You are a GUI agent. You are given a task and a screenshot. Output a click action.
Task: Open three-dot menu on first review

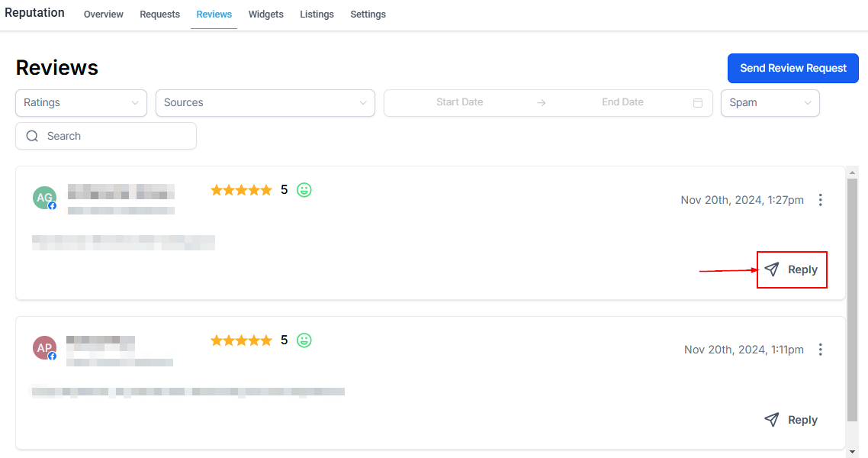821,200
